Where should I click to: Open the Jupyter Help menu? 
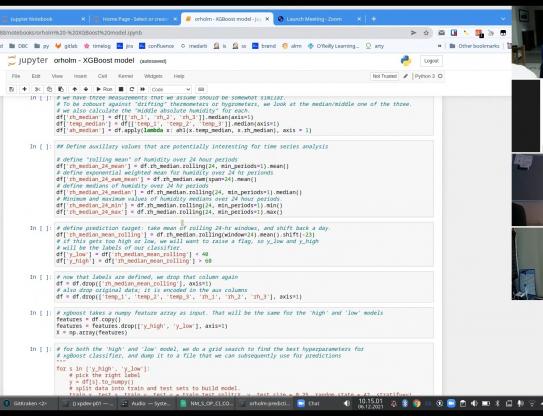(179, 76)
